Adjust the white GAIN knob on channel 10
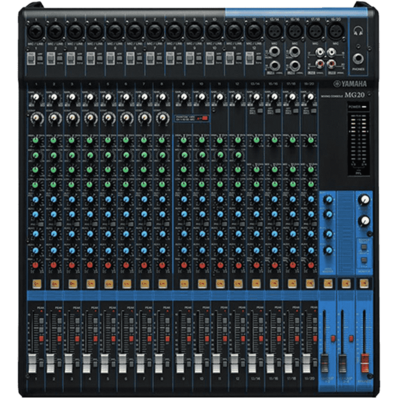 pyautogui.click(x=201, y=97)
